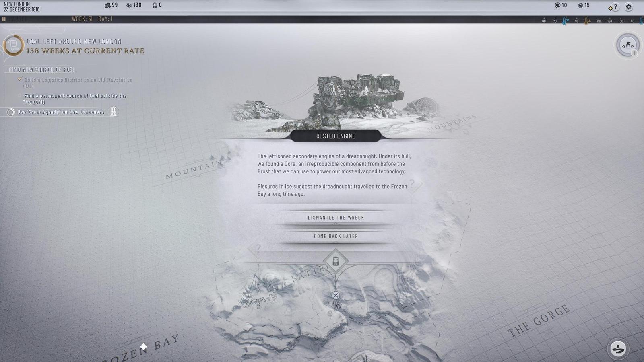Click the faction building icon beside Grant Agenda

pyautogui.click(x=114, y=112)
